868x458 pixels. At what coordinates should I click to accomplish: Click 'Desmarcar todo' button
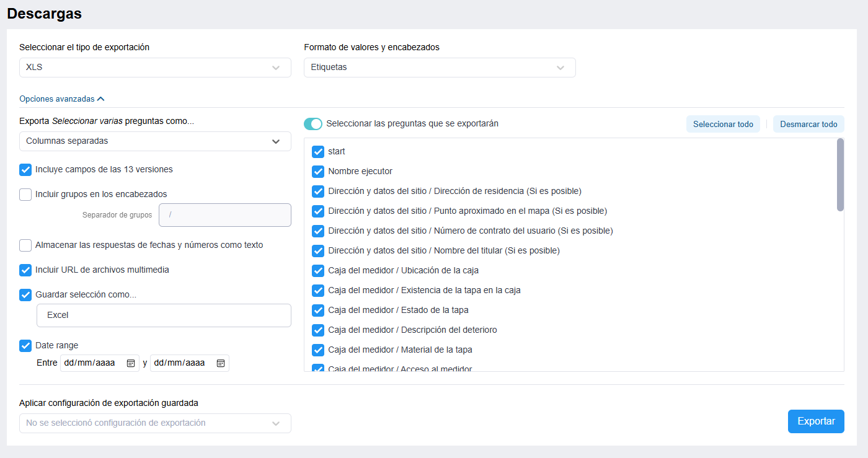point(808,124)
